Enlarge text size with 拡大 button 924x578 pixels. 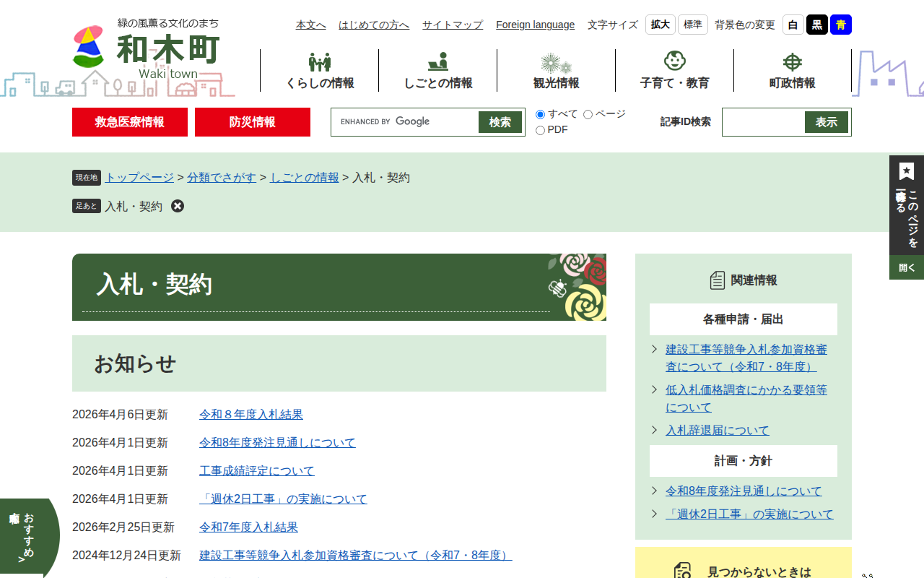pyautogui.click(x=661, y=25)
